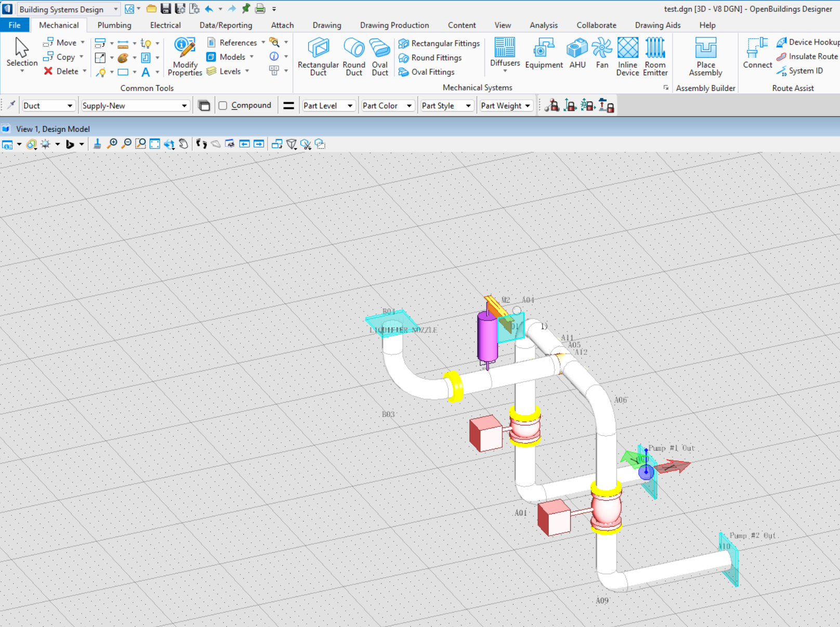Screen dimensions: 840x627
Task: Switch to the Plumbing tab
Action: pos(114,25)
